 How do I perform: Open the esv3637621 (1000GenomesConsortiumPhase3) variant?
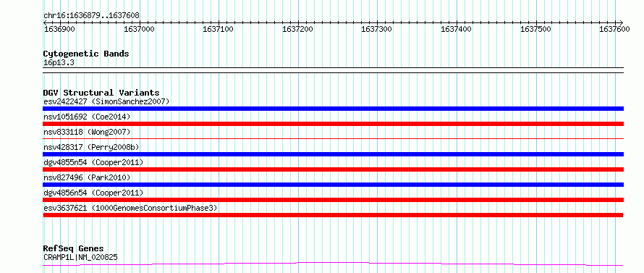click(x=130, y=208)
